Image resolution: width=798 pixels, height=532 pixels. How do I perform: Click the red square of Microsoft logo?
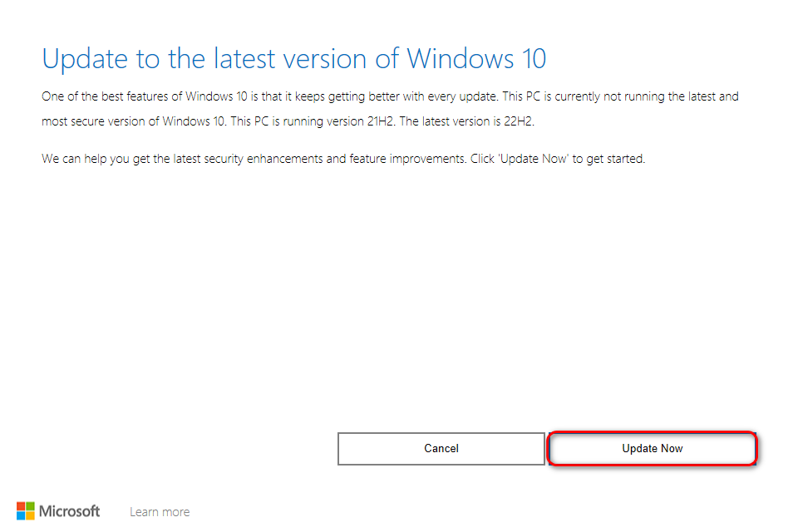(x=21, y=505)
